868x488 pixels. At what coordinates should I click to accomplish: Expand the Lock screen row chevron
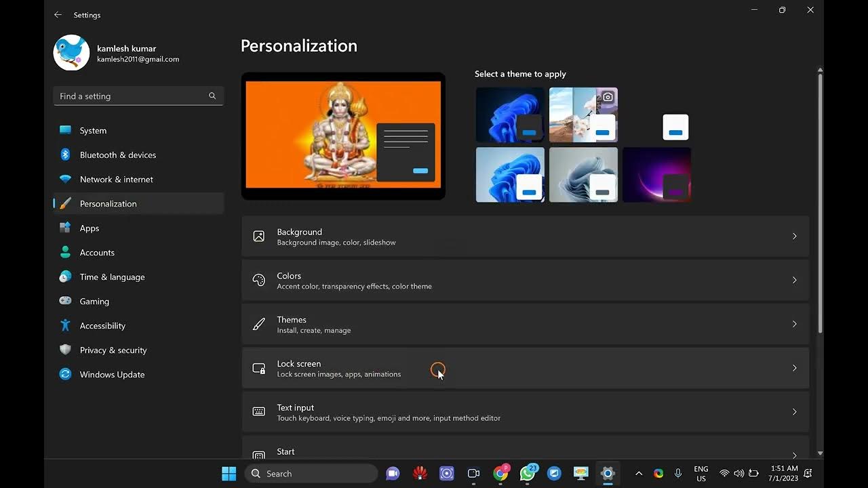[x=794, y=368]
